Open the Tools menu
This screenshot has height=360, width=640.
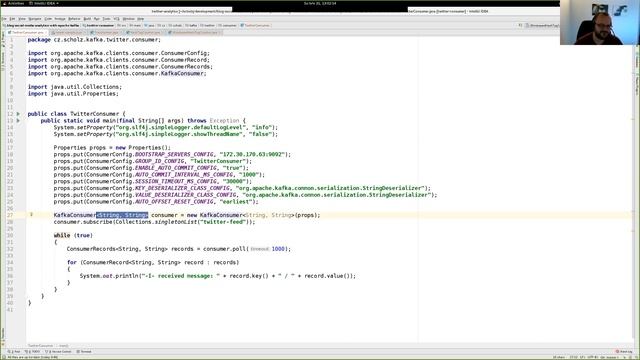pyautogui.click(x=107, y=19)
